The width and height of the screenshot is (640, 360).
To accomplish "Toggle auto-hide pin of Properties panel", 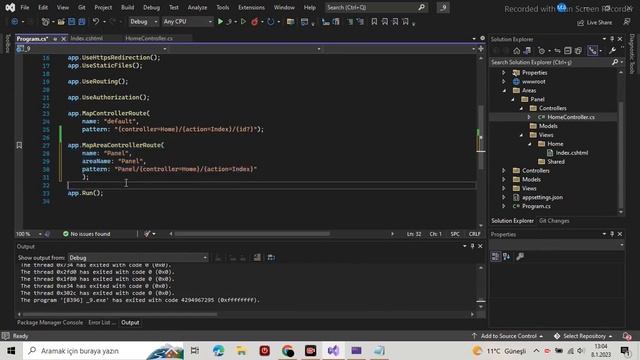I will tap(612, 234).
